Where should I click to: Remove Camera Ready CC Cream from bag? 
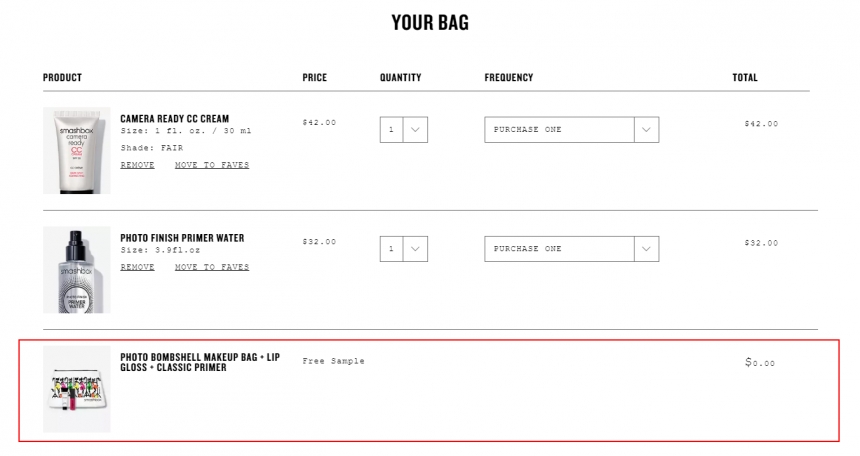coord(138,165)
